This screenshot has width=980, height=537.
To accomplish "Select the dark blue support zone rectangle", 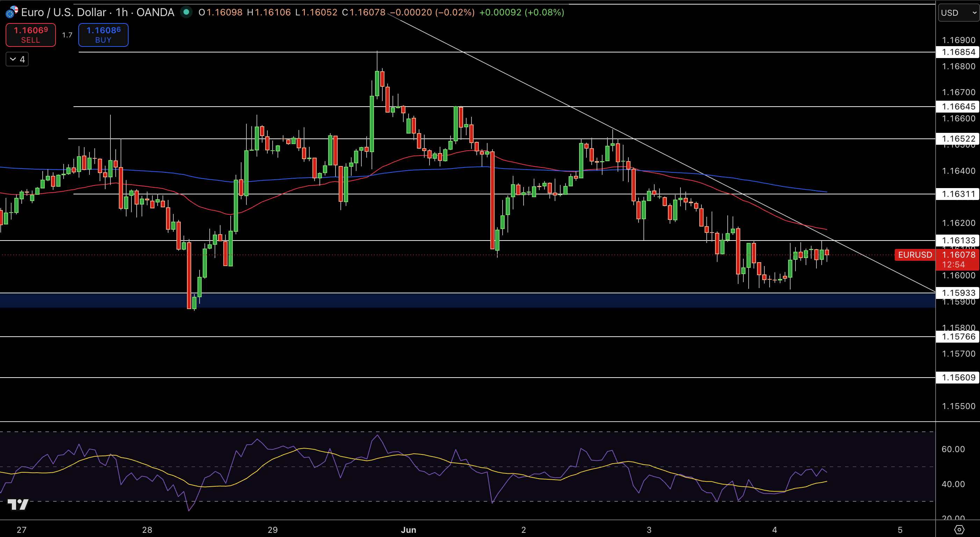I will click(468, 300).
